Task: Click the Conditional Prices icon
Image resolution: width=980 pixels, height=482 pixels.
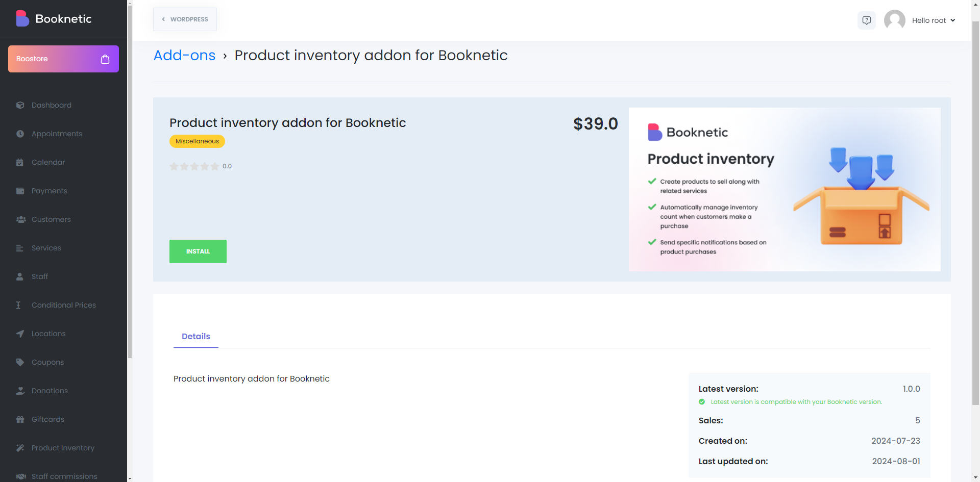Action: coord(18,305)
